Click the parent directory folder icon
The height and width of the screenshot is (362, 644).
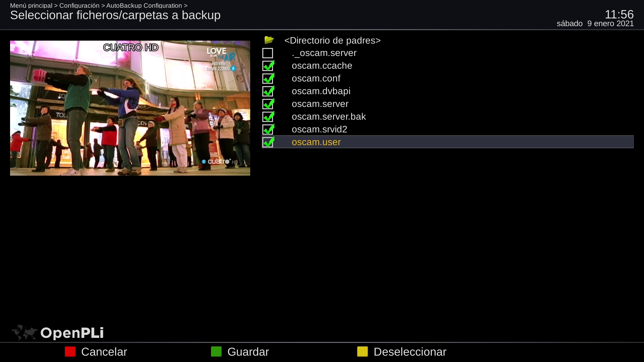tap(269, 40)
